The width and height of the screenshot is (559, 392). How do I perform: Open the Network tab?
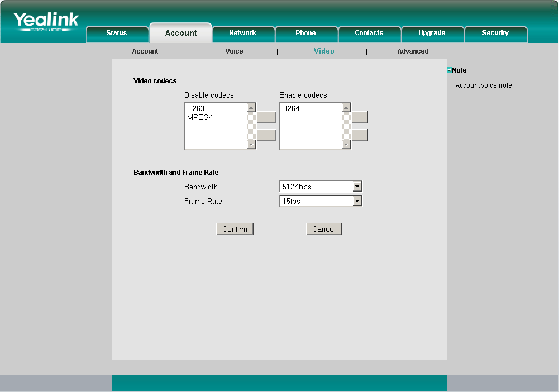(242, 33)
